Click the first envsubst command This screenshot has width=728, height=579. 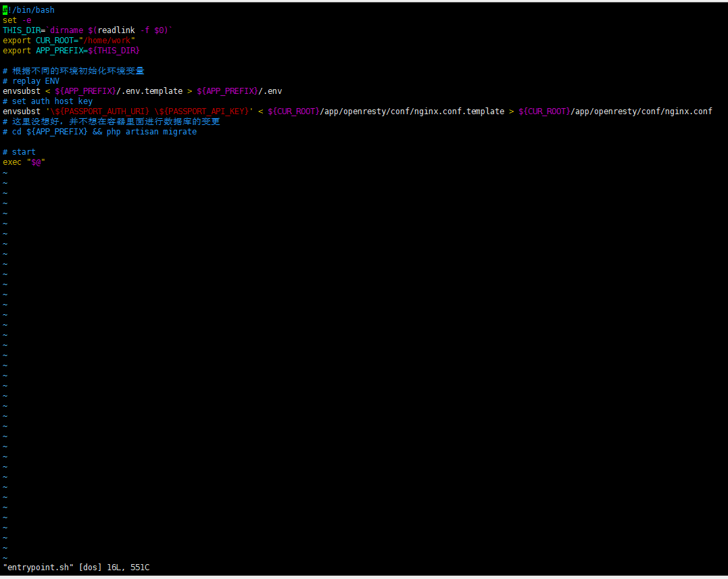pyautogui.click(x=20, y=91)
